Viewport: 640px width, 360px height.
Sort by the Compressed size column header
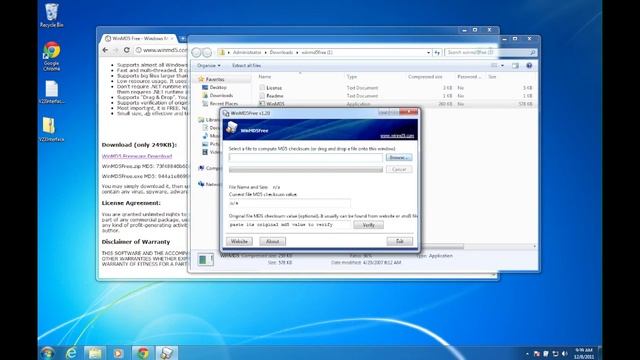(x=425, y=77)
